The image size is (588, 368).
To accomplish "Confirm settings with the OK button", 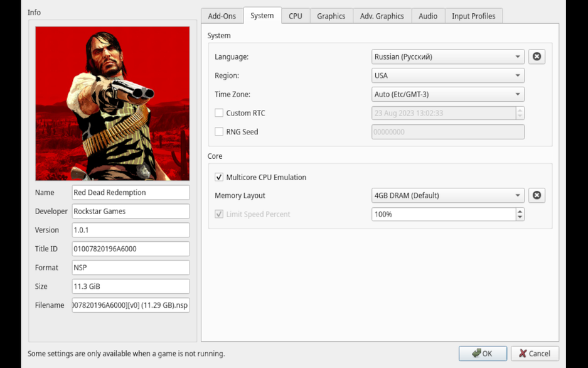I will (x=483, y=354).
